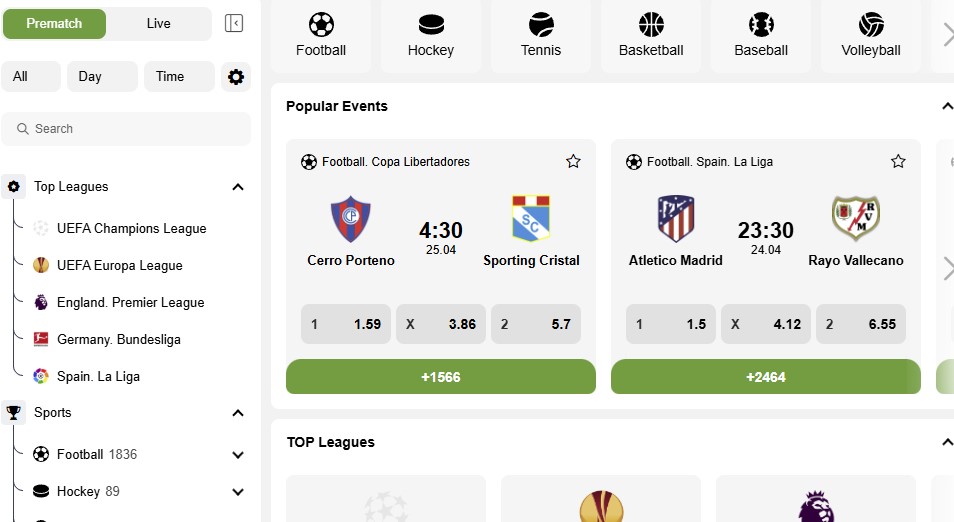This screenshot has height=522, width=954.
Task: Favorite the Atletico Madrid match star
Action: [898, 161]
